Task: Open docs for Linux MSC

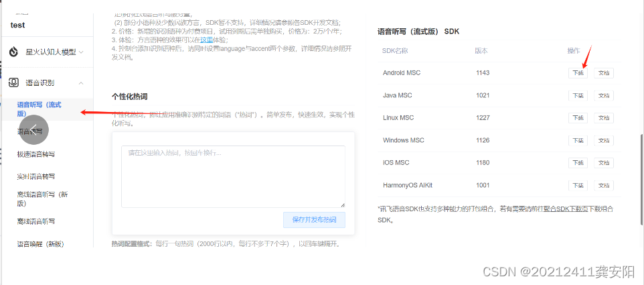Action: 604,117
